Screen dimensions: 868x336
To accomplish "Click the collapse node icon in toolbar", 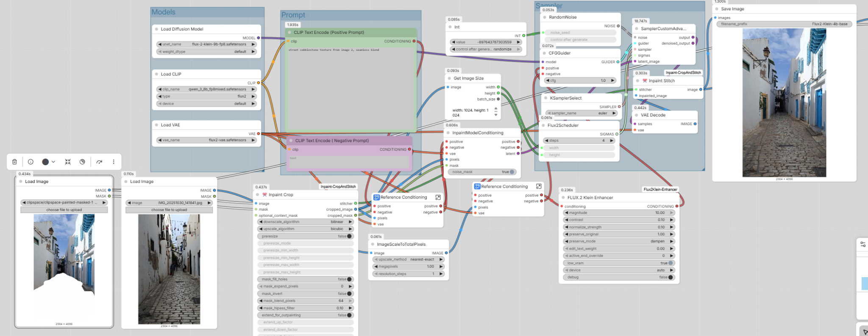I will (x=68, y=162).
